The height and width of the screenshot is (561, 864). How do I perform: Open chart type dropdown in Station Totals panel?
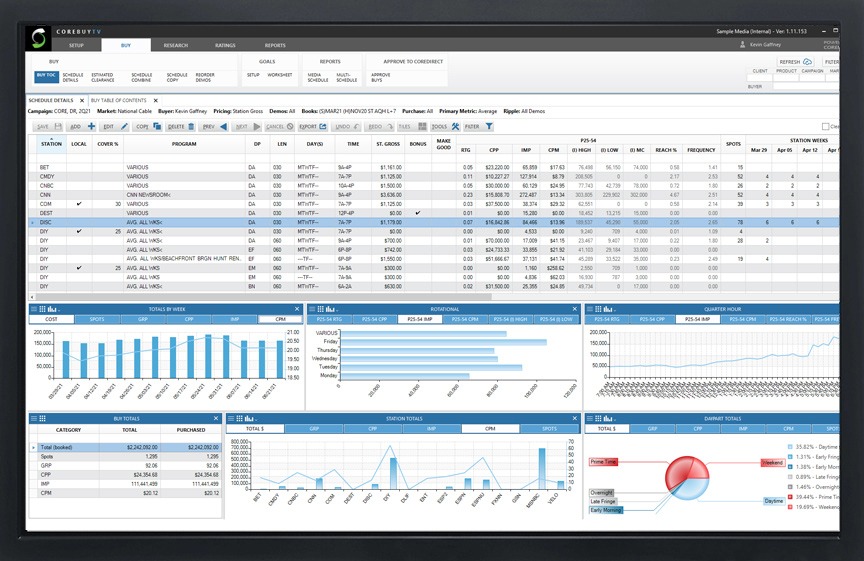(x=250, y=419)
